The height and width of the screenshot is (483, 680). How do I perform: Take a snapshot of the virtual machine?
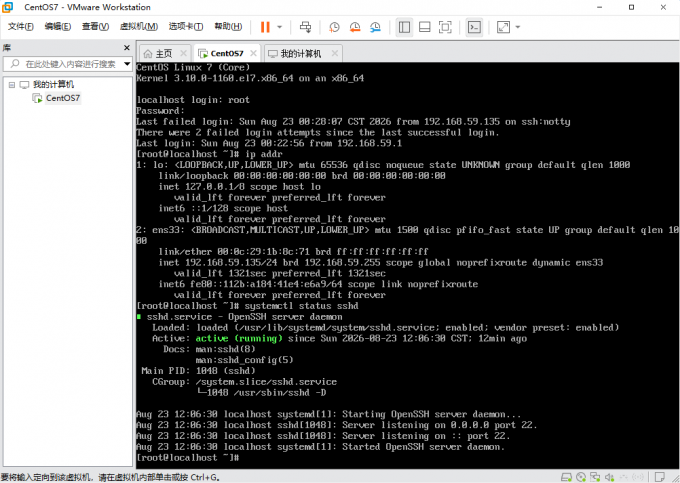334,27
